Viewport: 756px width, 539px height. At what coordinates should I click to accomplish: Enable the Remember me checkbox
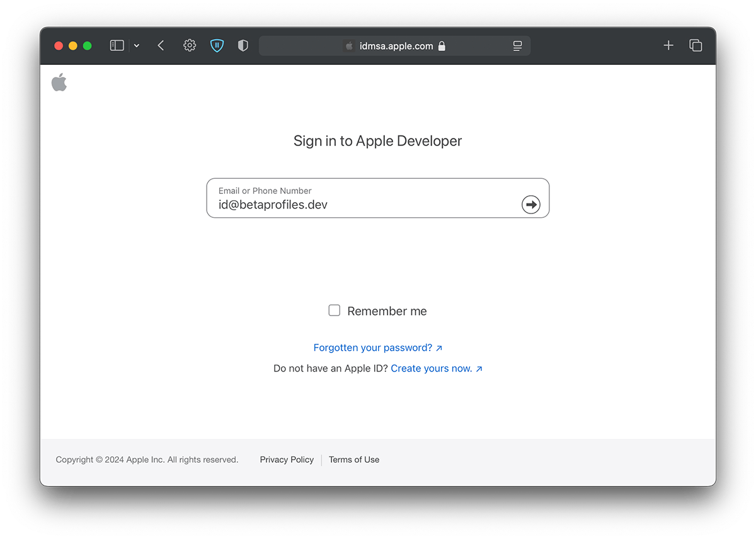[x=335, y=310]
